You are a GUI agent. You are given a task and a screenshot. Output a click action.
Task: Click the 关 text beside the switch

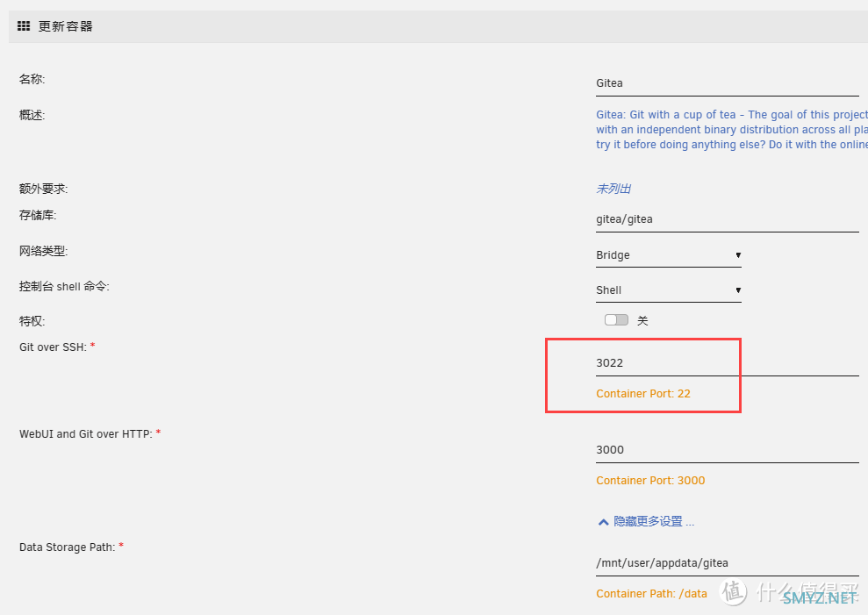(x=642, y=320)
